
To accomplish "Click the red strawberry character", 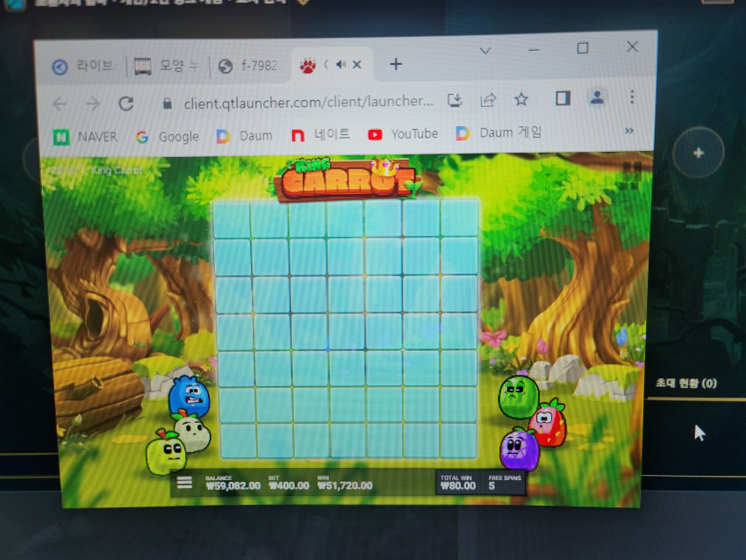I will pyautogui.click(x=550, y=425).
